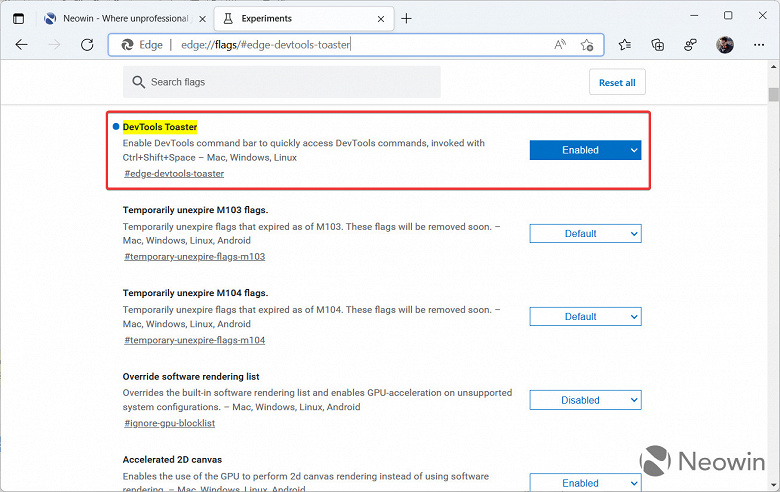Refresh the page with the reload icon
Screen dimensions: 780x492
coord(87,45)
